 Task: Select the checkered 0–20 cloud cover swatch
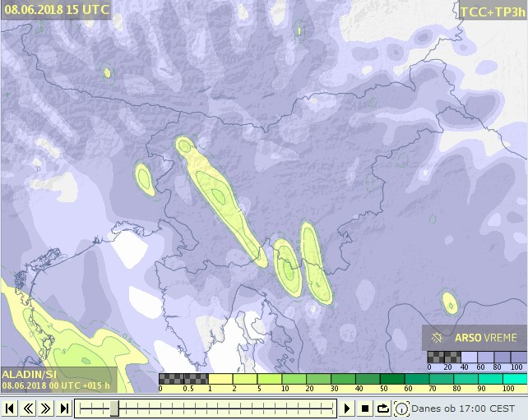436,357
